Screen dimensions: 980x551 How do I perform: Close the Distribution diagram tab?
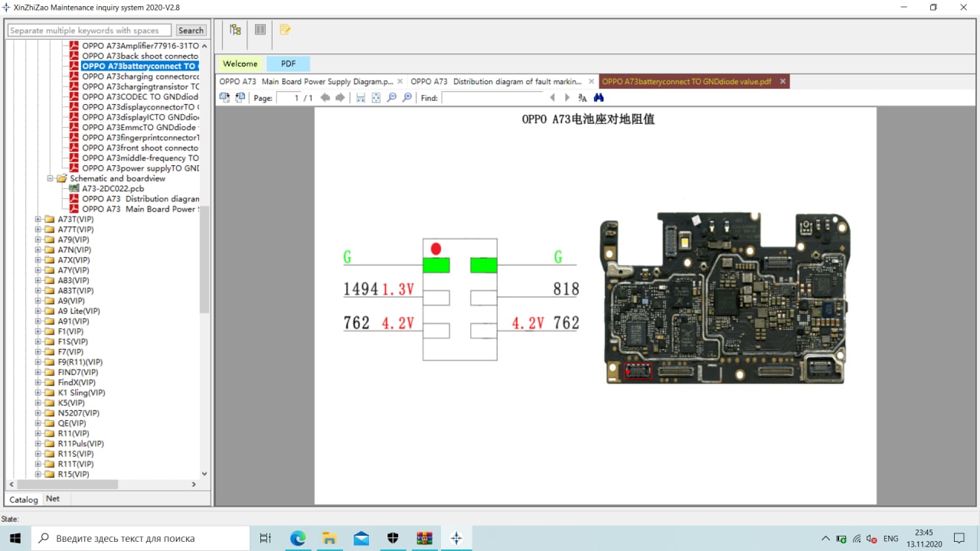pyautogui.click(x=590, y=81)
